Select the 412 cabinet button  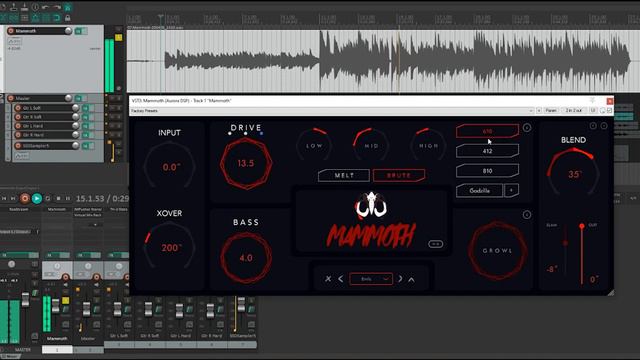click(487, 151)
